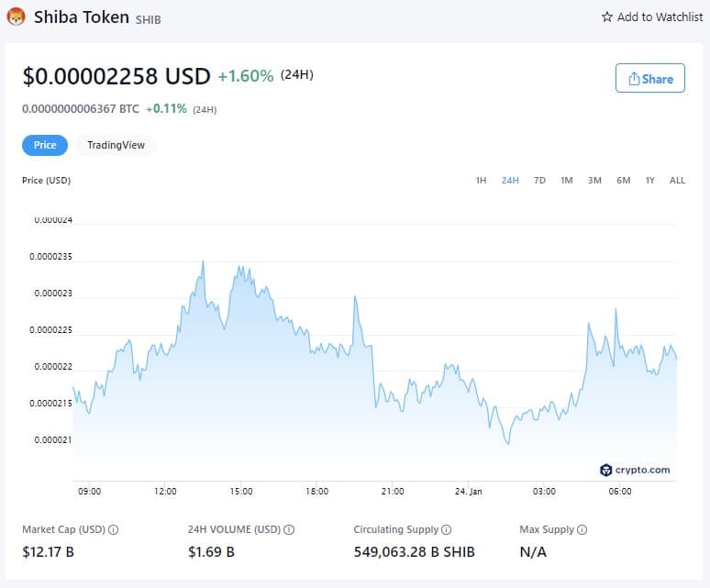Click the 06:00 x-axis label
The height and width of the screenshot is (588, 710).
619,491
